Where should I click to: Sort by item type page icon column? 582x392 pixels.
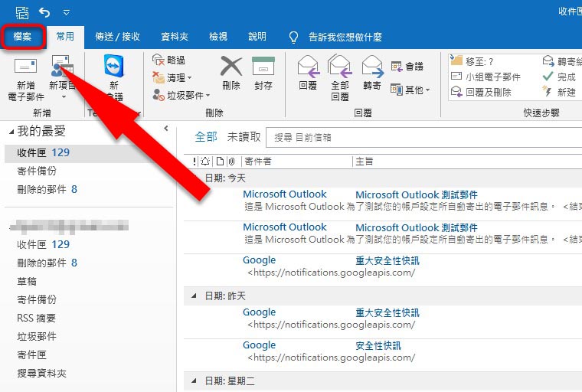point(220,161)
